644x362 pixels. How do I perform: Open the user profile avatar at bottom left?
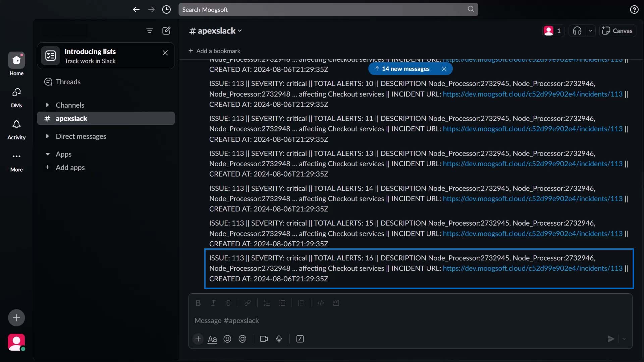[16, 342]
